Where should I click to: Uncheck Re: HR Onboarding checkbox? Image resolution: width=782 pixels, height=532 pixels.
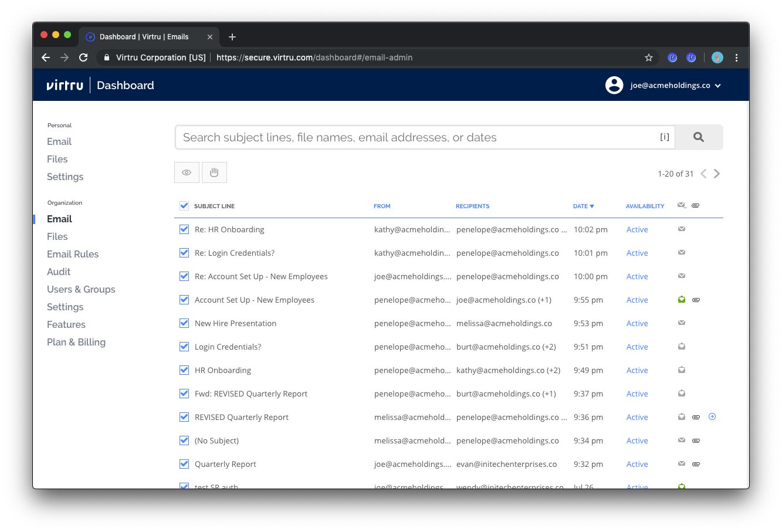184,229
